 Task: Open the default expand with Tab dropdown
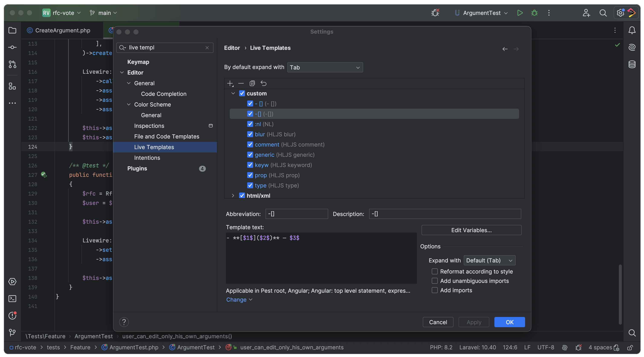[x=325, y=68]
